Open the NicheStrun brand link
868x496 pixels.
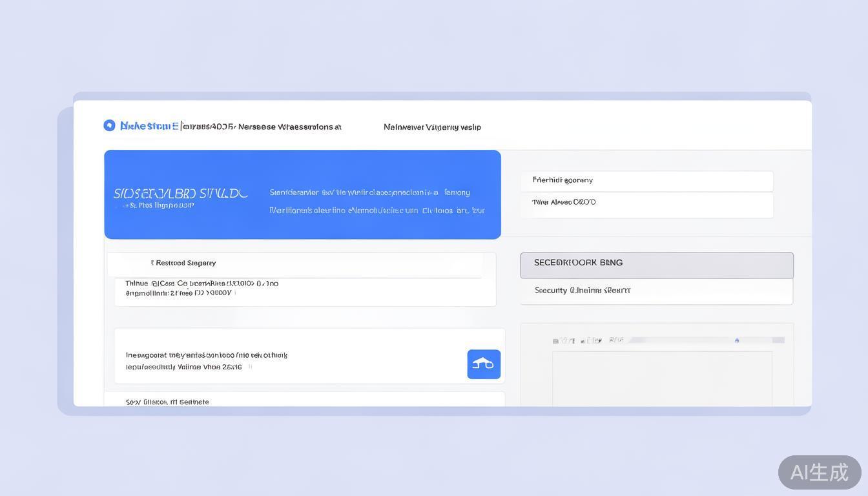click(149, 126)
